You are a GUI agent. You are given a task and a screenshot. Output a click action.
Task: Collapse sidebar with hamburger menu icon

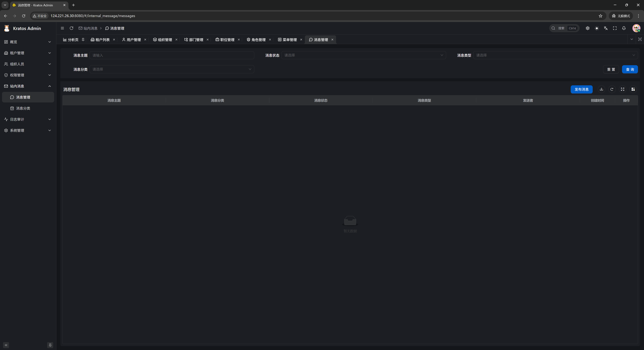point(62,28)
